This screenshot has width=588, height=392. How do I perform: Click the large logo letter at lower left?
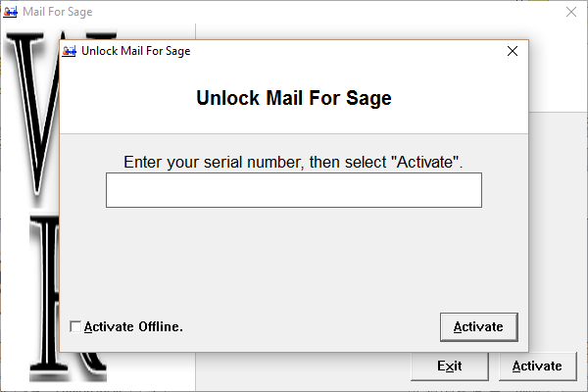point(44,296)
